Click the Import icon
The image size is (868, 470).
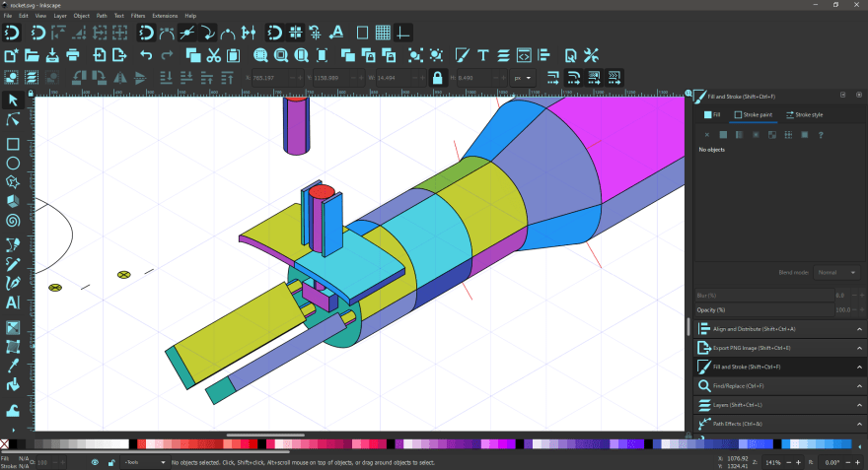(x=100, y=55)
